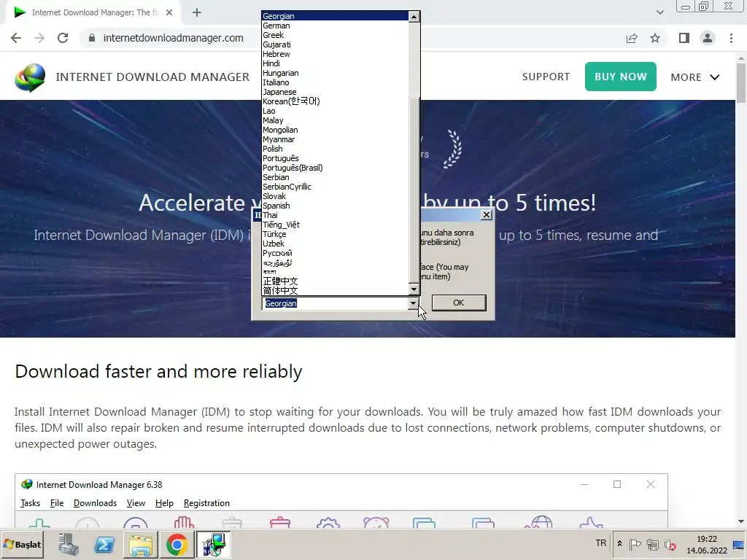Click the lock icon in address bar
The width and height of the screenshot is (747, 560).
92,38
